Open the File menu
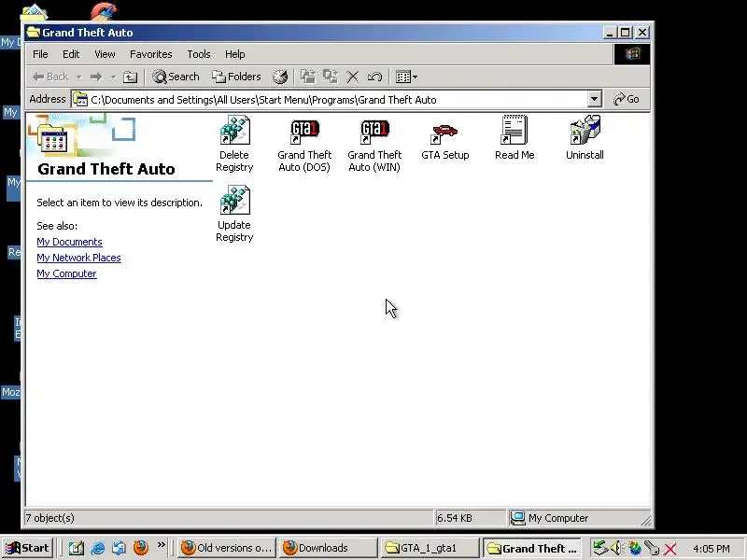Image resolution: width=747 pixels, height=560 pixels. [x=40, y=54]
